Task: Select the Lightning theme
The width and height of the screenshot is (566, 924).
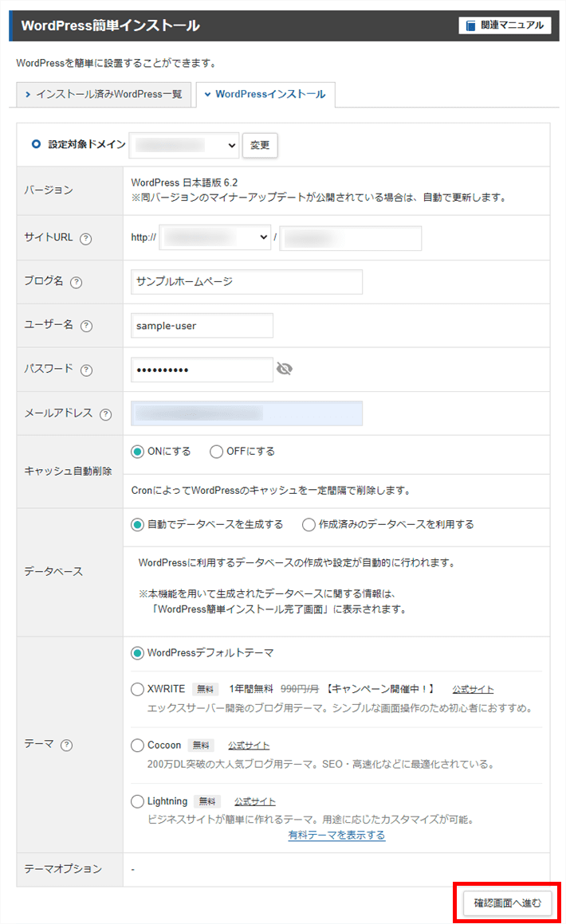Action: point(139,801)
